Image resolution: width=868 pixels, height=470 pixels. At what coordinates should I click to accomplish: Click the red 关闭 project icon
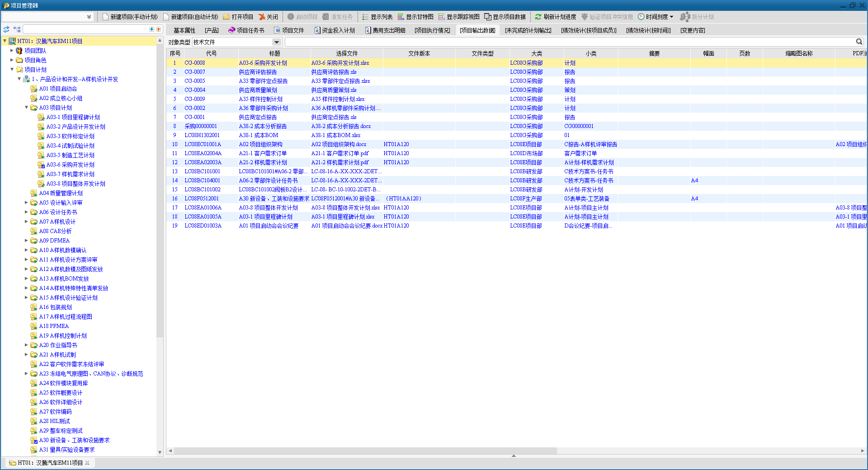click(262, 17)
